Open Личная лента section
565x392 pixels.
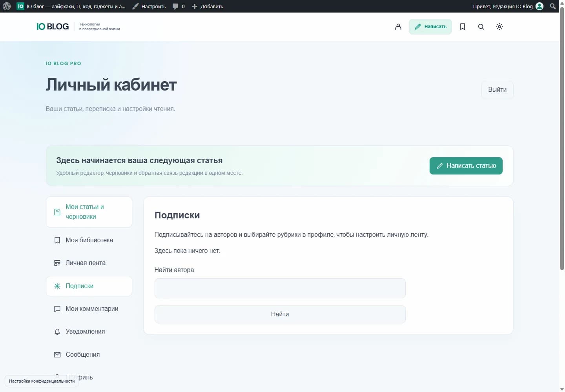89,263
